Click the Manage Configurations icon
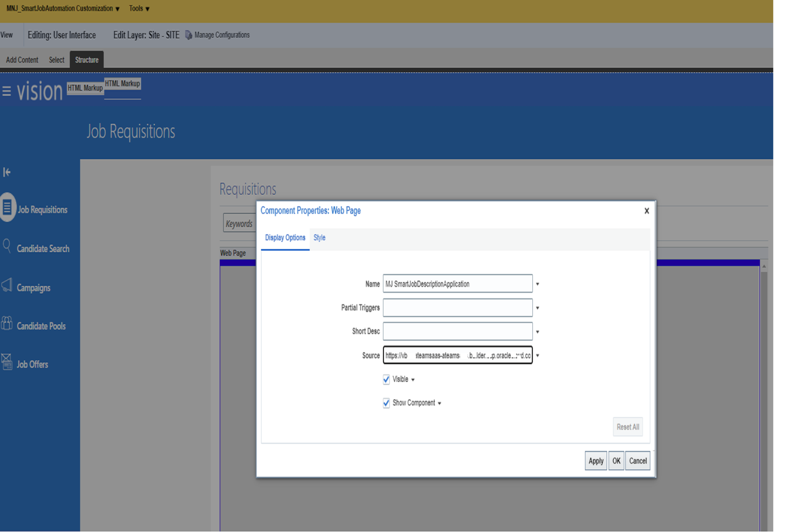Viewport: 807px width, 532px height. tap(189, 35)
